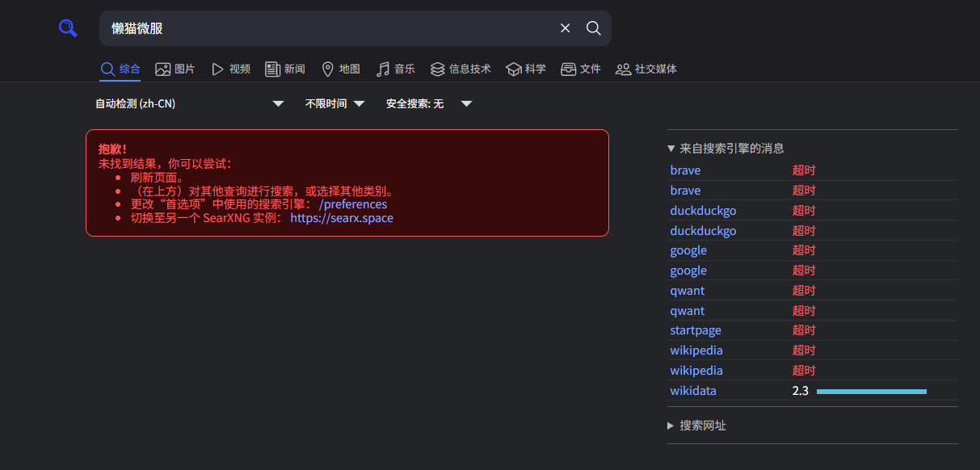Submit search with magnifier button

coord(594,28)
